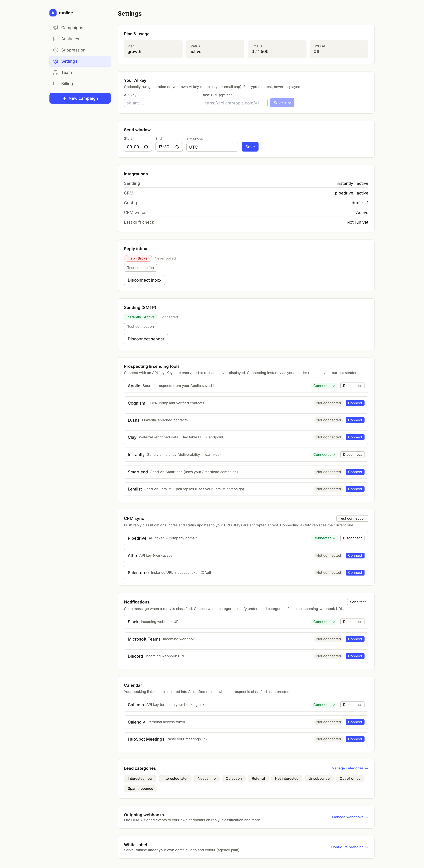The height and width of the screenshot is (868, 424).
Task: Click the 'Interested now' category chip
Action: pyautogui.click(x=140, y=778)
